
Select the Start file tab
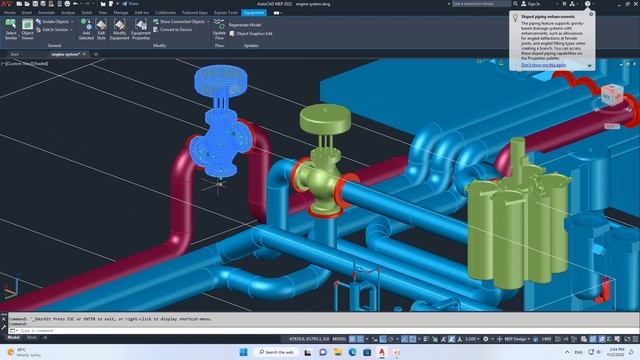[15, 54]
